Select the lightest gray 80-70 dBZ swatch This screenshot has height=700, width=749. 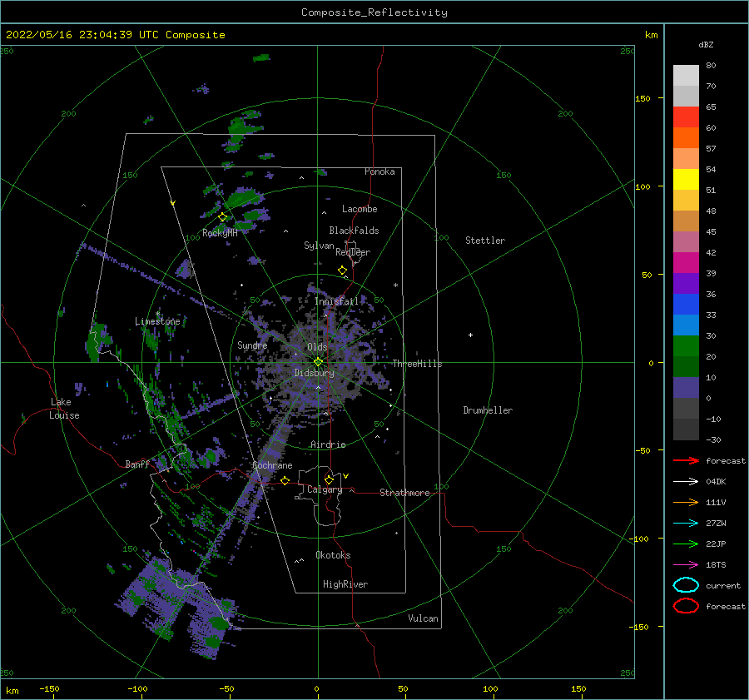(686, 75)
